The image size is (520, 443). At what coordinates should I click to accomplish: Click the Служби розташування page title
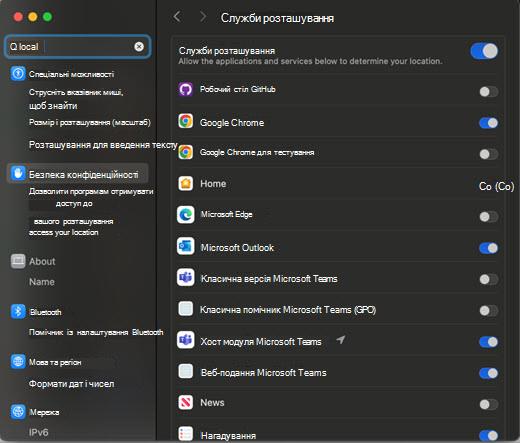tap(277, 18)
